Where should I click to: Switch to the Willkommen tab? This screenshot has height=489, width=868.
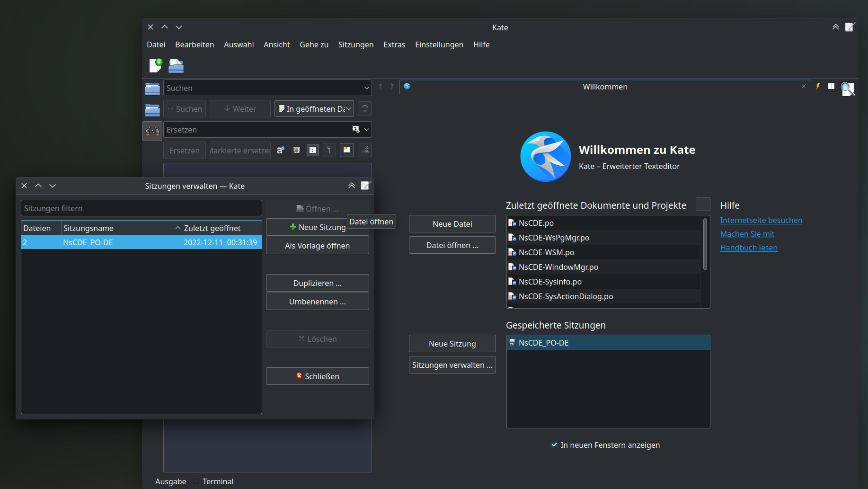point(605,87)
